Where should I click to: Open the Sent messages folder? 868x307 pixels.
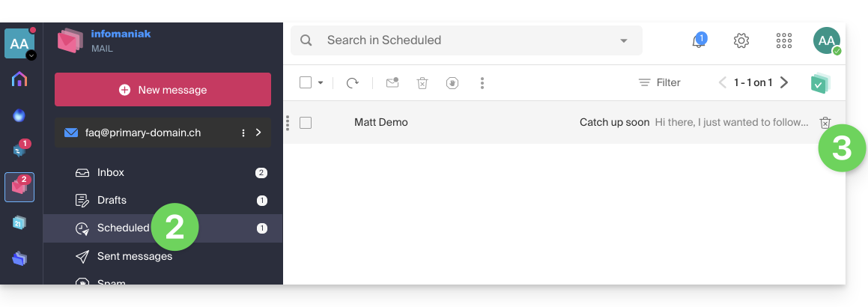(x=134, y=256)
